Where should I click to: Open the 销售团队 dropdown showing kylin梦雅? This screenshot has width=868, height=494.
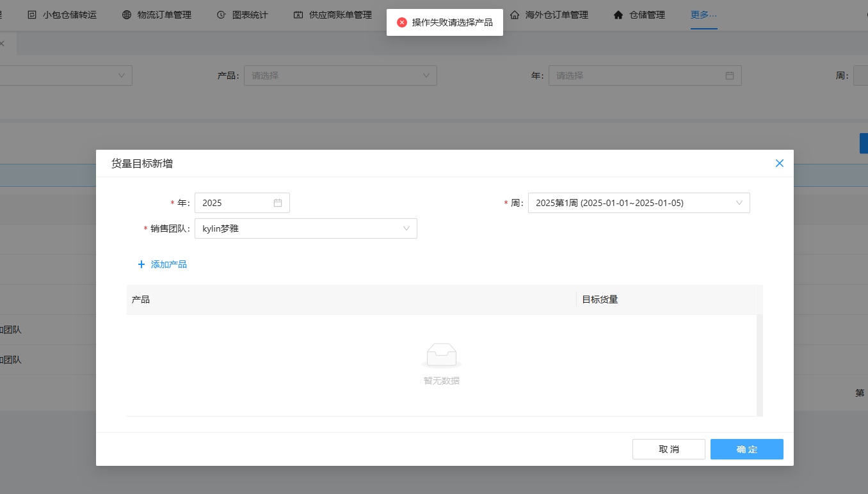305,228
